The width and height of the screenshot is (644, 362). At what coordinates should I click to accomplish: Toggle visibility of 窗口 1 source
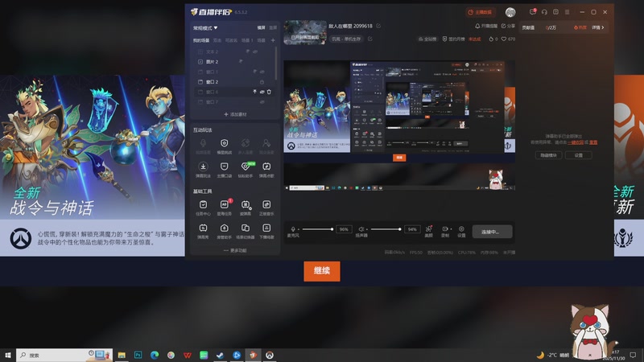262,72
